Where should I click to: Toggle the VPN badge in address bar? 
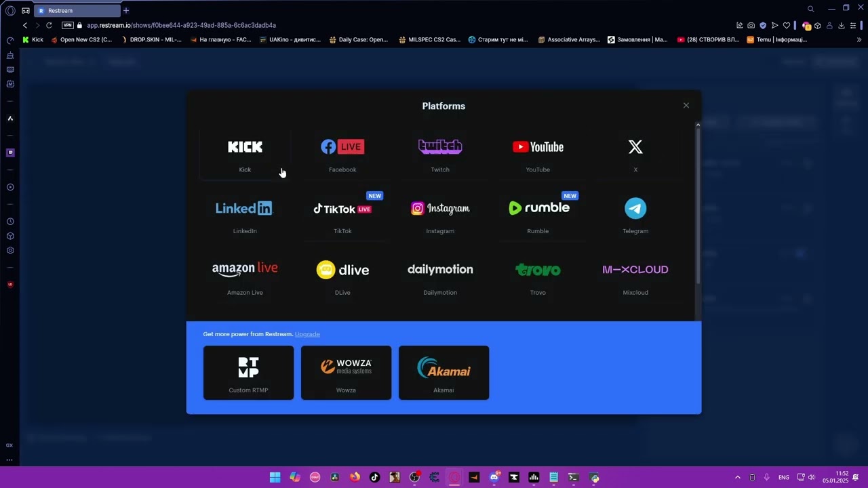point(67,25)
